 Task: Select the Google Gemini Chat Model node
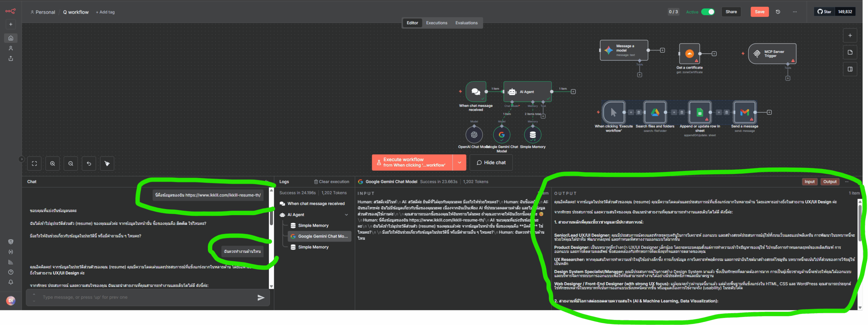point(501,135)
